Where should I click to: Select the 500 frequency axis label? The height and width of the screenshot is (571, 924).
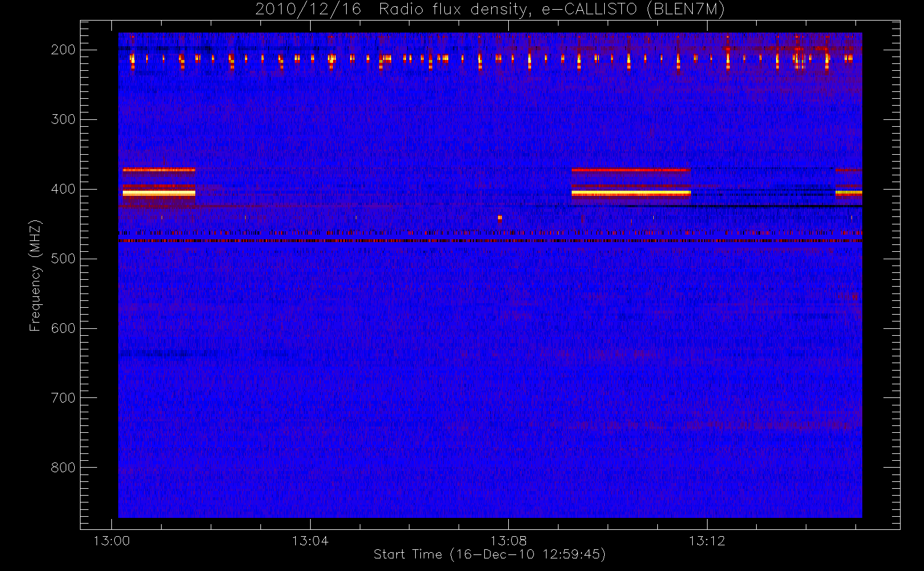click(x=63, y=259)
